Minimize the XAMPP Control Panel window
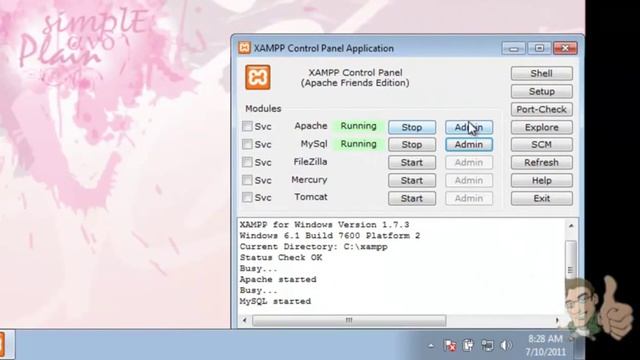 (x=513, y=48)
